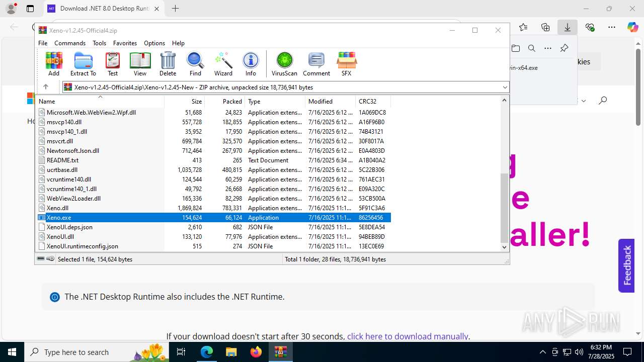Click the View file toolbar icon
644x362 pixels.
(x=140, y=64)
